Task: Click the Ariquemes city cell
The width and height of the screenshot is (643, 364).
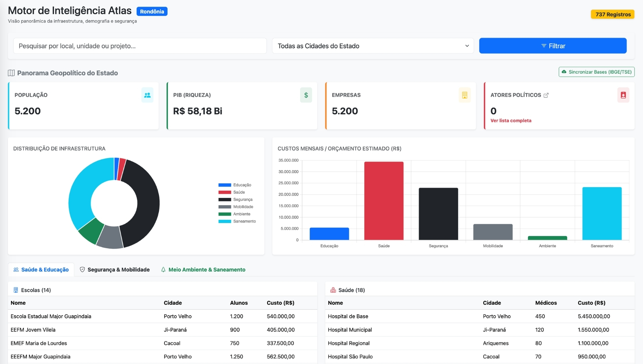Action: [495, 343]
